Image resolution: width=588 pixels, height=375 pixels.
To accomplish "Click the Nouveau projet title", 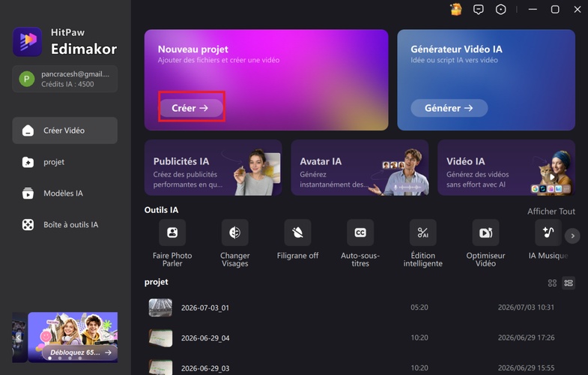I will (x=193, y=49).
